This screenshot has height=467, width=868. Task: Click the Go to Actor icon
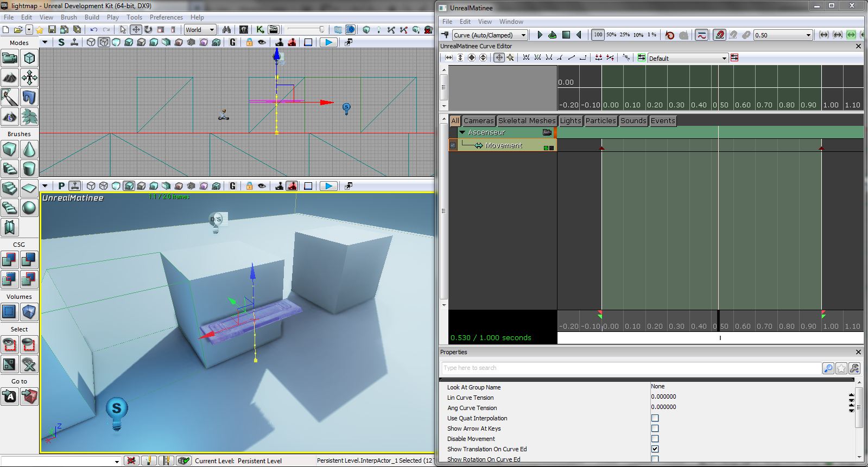click(9, 396)
